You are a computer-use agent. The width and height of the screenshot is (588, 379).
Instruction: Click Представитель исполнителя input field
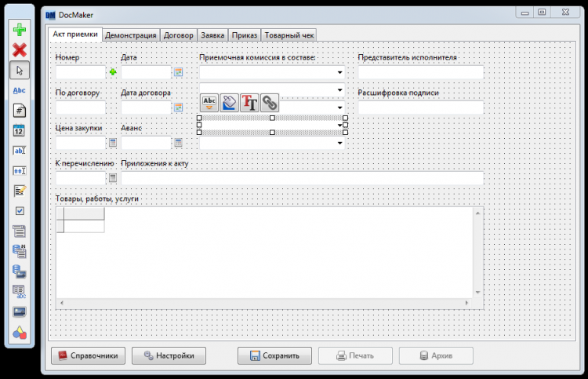(x=421, y=72)
